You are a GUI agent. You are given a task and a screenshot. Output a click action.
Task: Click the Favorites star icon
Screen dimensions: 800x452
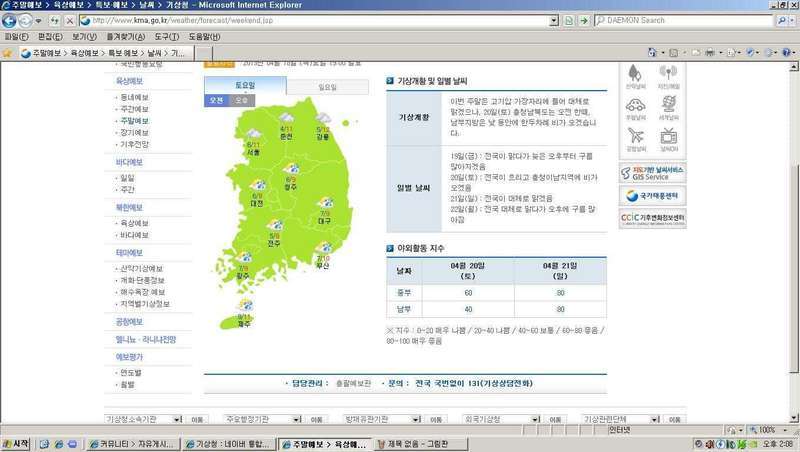[7, 53]
